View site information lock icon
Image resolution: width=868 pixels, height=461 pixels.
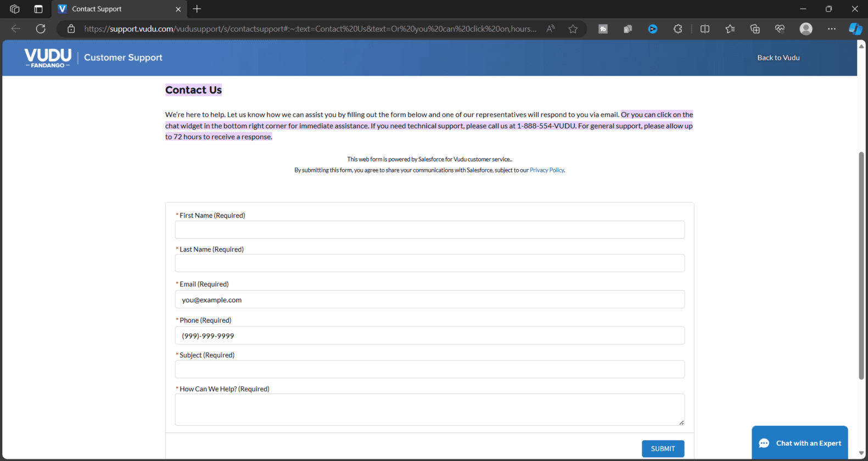(x=71, y=29)
